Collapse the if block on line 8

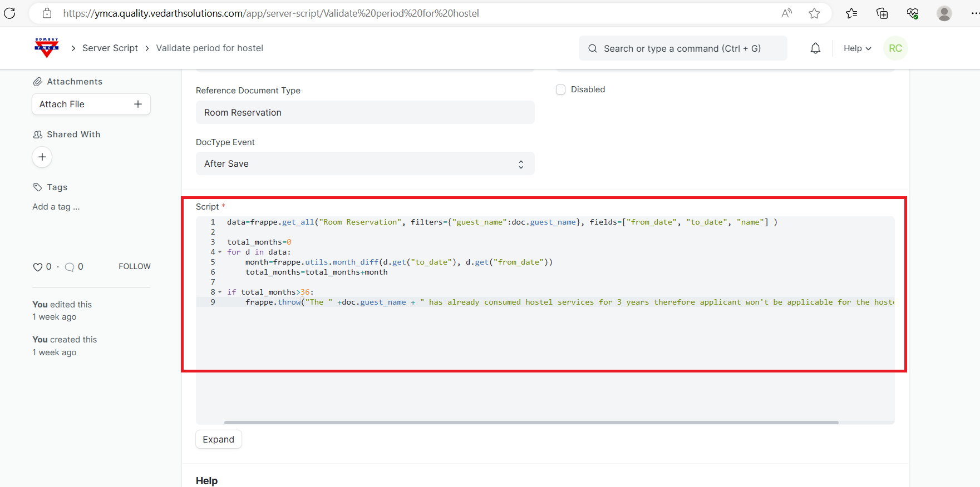(x=220, y=292)
